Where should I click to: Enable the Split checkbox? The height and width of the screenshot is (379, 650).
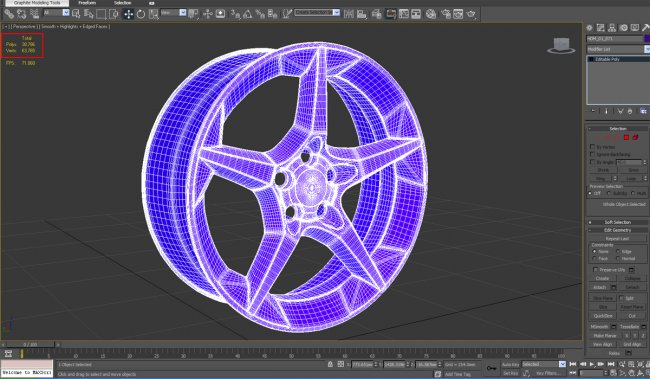point(621,298)
